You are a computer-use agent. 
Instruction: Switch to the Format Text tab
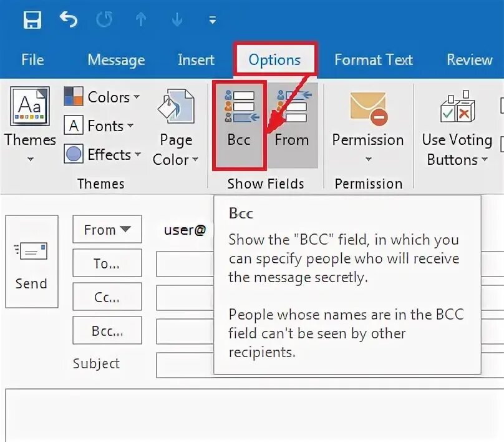pyautogui.click(x=374, y=60)
